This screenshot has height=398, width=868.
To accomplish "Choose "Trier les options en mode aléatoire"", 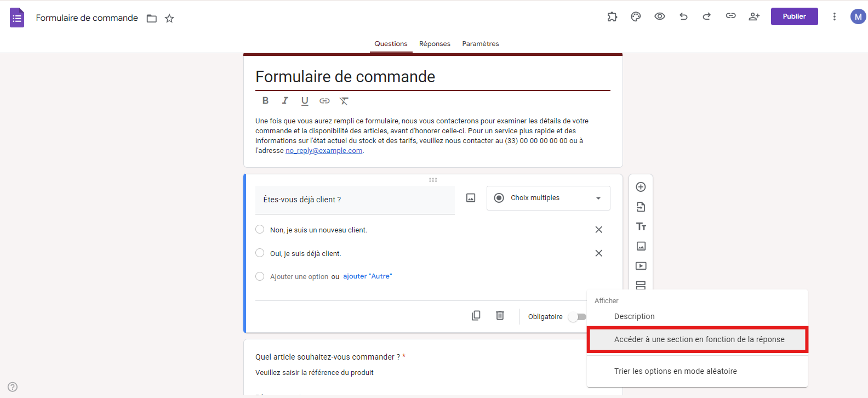I will (x=675, y=371).
